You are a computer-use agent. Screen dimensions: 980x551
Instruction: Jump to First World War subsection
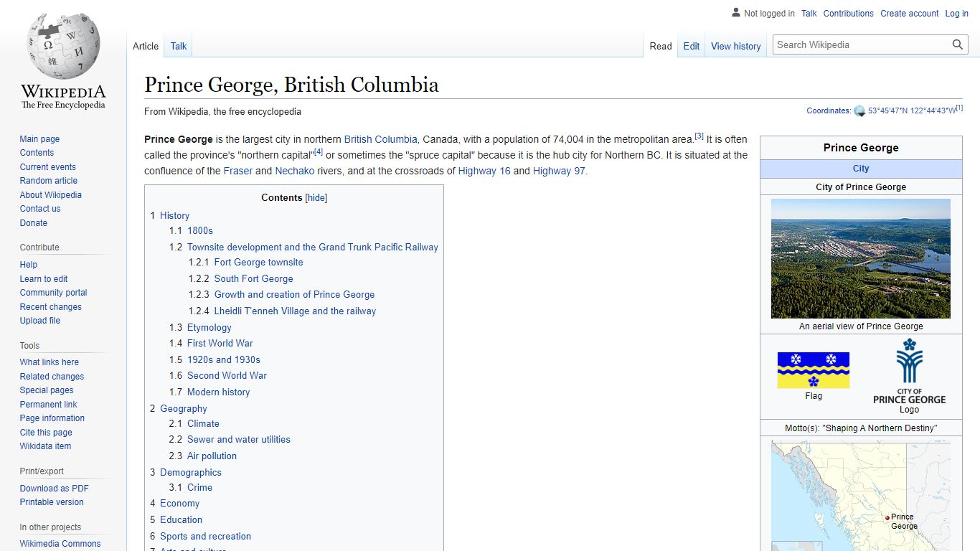(220, 343)
